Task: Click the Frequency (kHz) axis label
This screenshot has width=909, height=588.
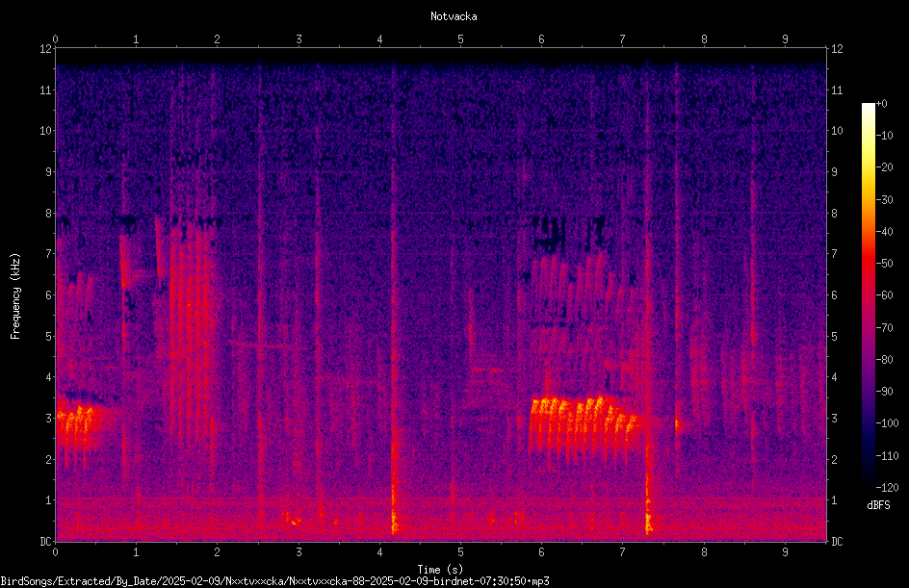Action: click(x=15, y=296)
